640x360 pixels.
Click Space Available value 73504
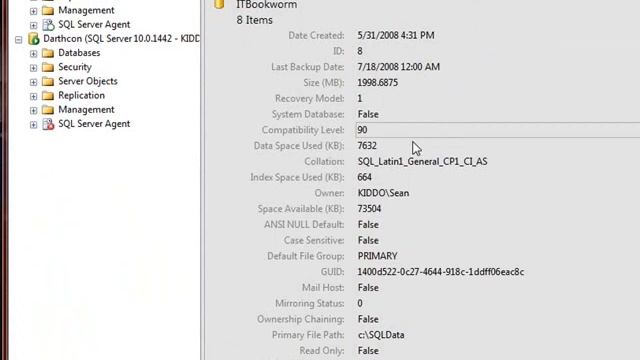pos(369,209)
